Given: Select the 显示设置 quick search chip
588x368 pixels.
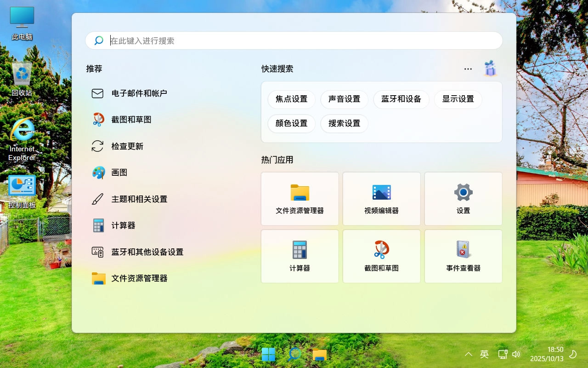Looking at the screenshot, I should coord(458,99).
